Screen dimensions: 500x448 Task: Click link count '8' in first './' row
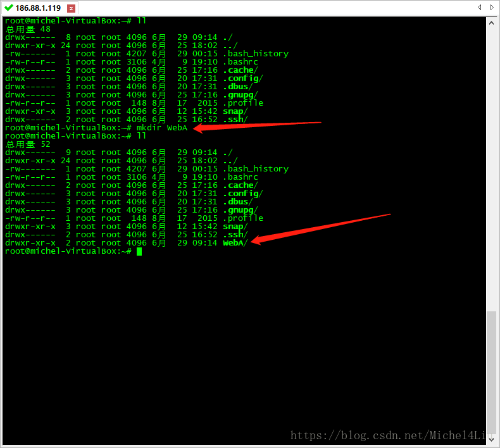(68, 37)
